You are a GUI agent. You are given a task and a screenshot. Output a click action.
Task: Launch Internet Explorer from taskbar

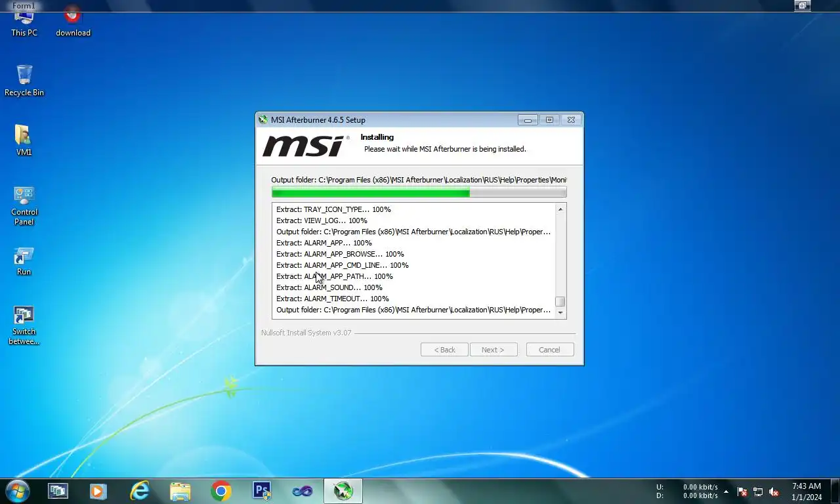tap(140, 491)
